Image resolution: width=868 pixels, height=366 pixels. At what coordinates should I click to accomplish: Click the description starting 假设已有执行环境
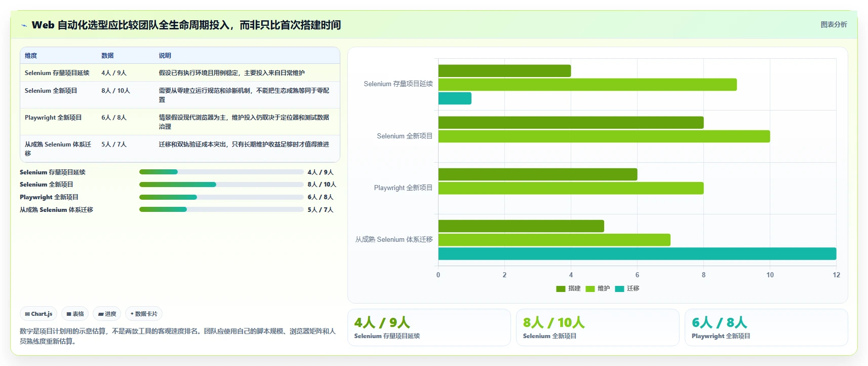(232, 73)
